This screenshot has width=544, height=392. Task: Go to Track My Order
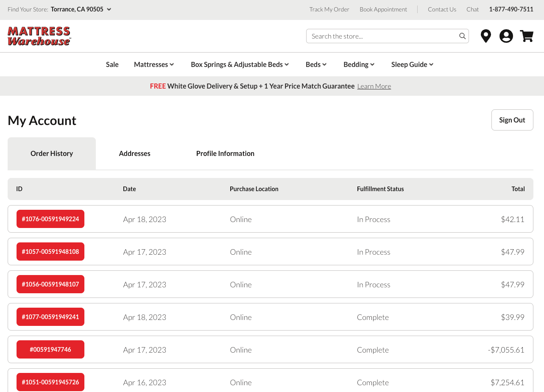pyautogui.click(x=329, y=9)
